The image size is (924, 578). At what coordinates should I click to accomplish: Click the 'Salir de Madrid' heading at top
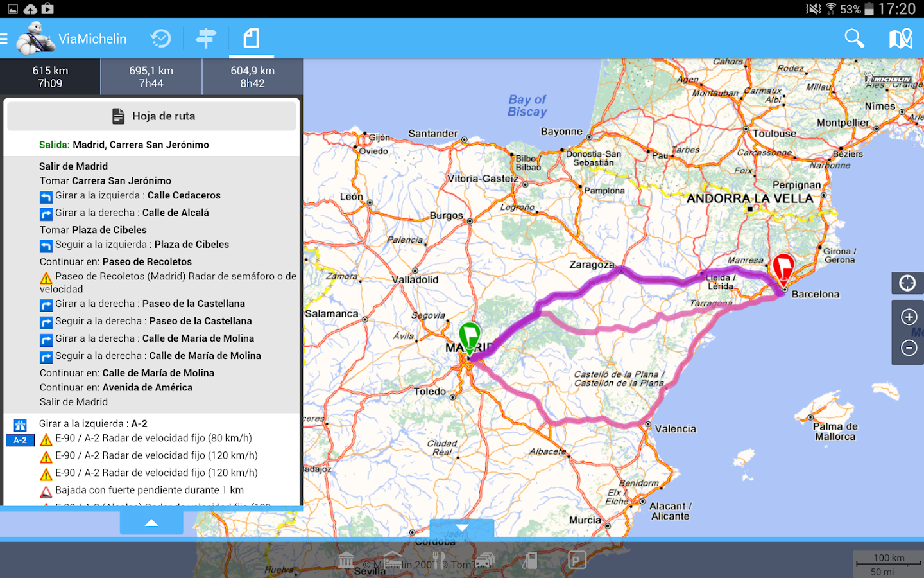[73, 166]
